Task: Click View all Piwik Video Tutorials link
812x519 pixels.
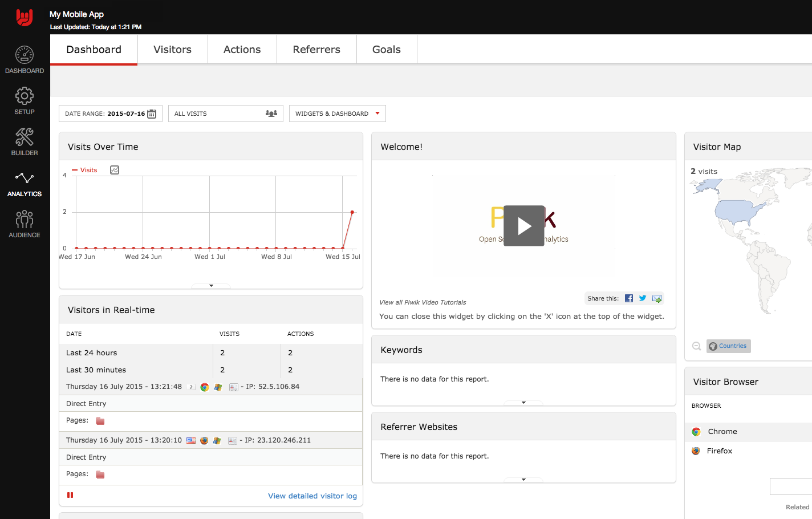Action: coord(423,302)
